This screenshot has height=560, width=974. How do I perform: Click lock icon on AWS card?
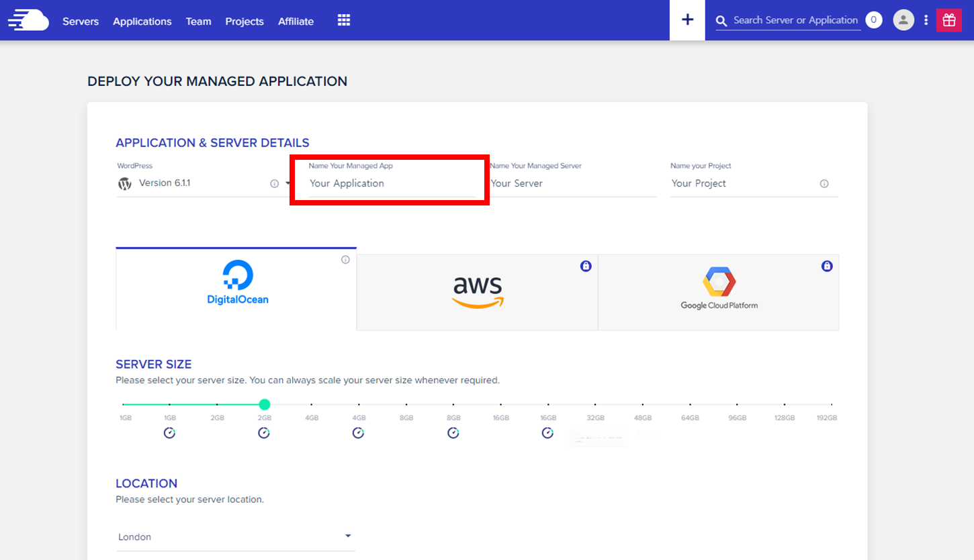click(x=586, y=267)
